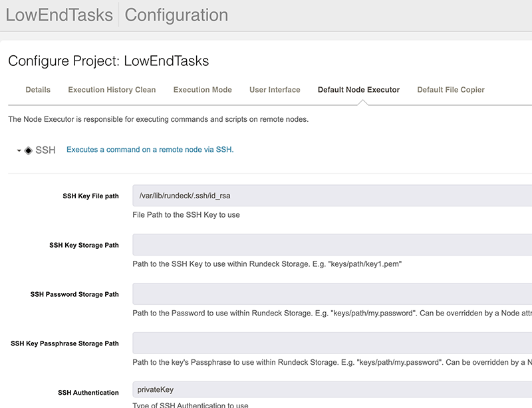
Task: Switch to Execution History Clean tab
Action: point(112,90)
